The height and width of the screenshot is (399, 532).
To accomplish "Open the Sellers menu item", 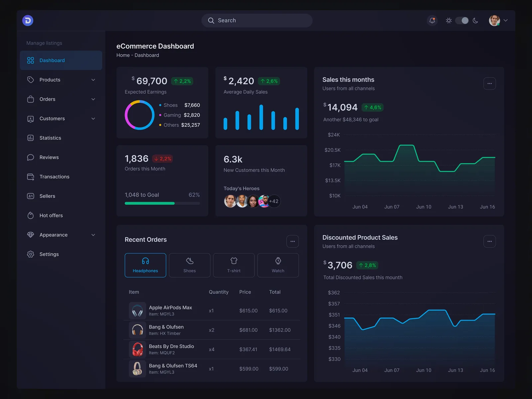I will coord(61,196).
